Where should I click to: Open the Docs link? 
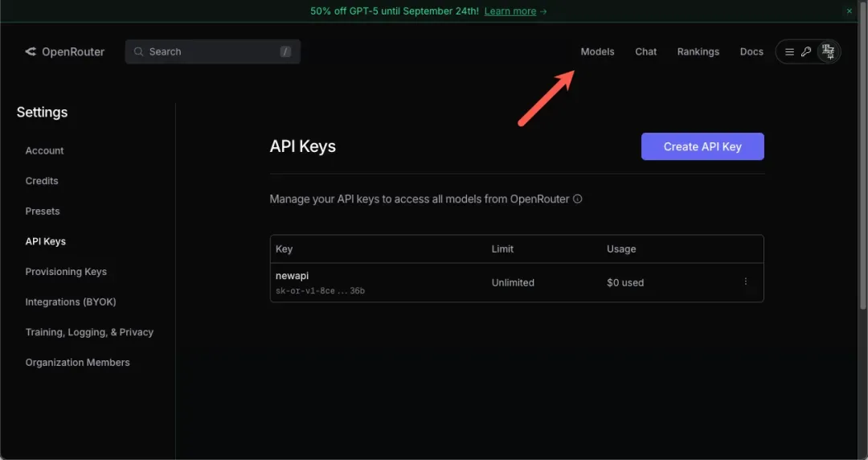[x=751, y=51]
